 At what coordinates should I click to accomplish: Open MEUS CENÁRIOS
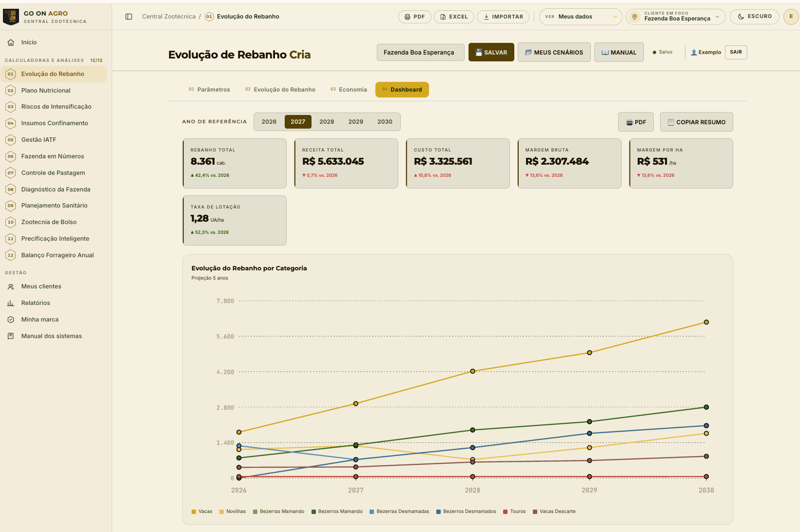[x=554, y=52]
